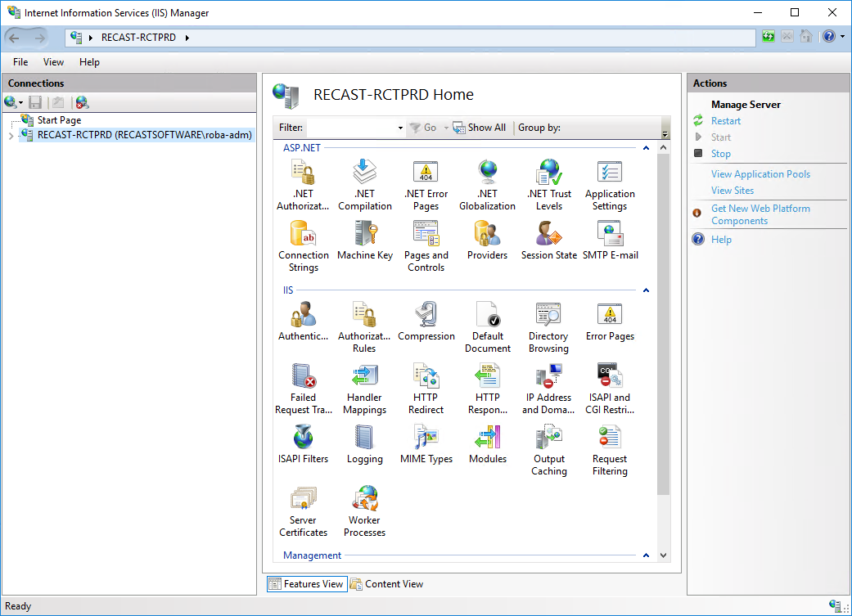
Task: Open SMTP E-mail feature
Action: (x=611, y=241)
